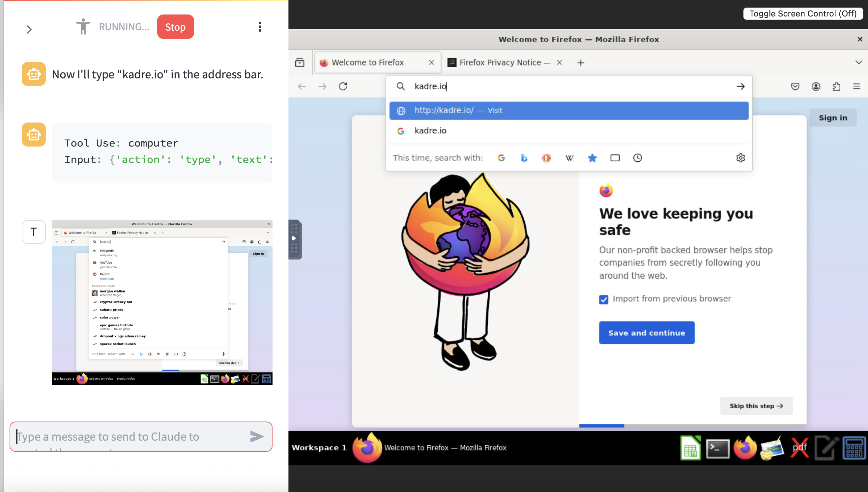
Task: Expand the sidebar chevron arrow
Action: (29, 29)
